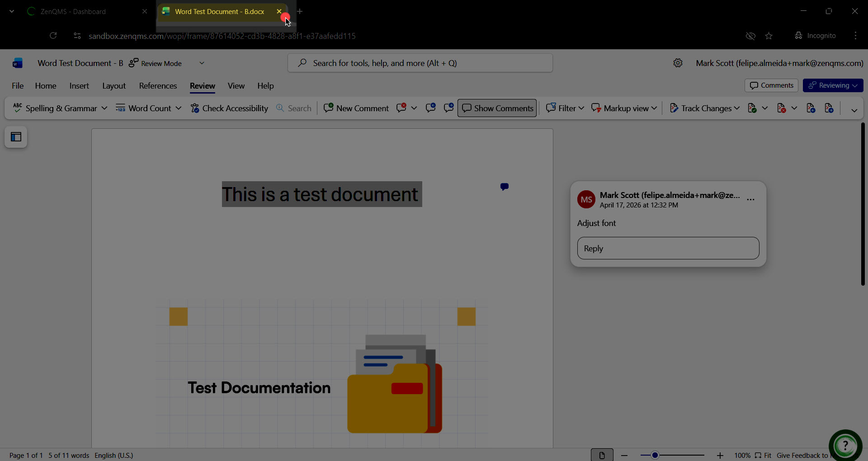
Task: Switch to the Help tab
Action: 265,85
